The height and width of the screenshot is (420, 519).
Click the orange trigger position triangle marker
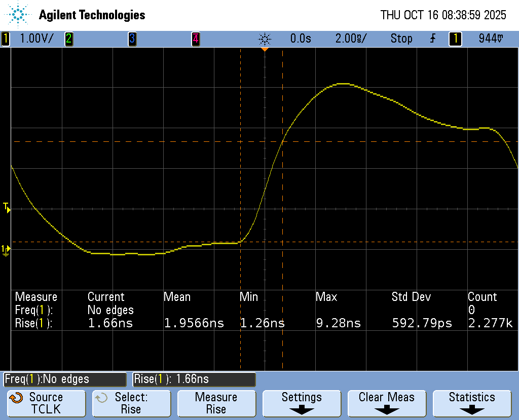tap(264, 50)
